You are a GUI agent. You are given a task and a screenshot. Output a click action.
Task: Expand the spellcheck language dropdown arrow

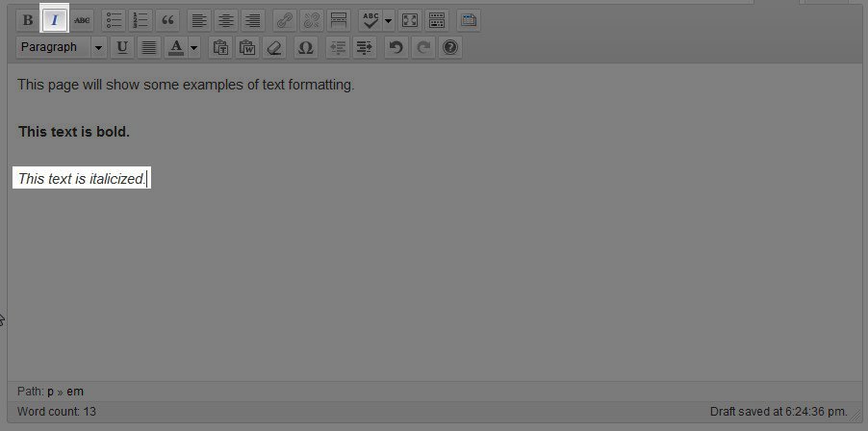point(388,20)
